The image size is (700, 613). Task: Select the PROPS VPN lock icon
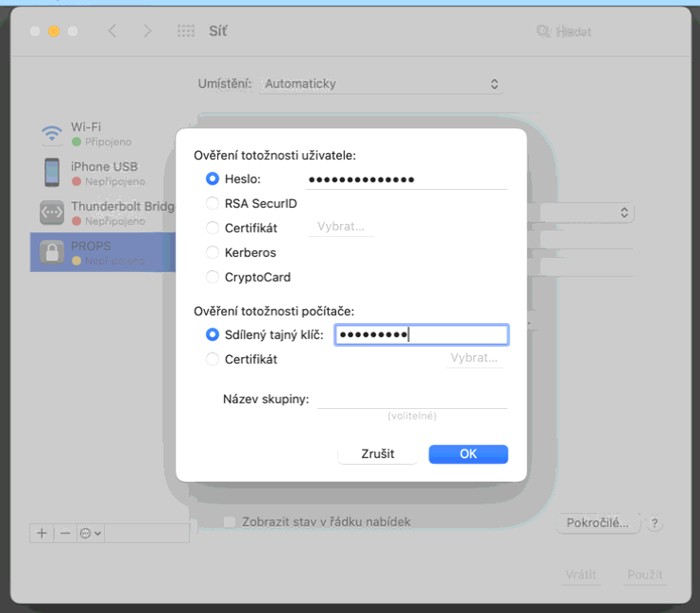(x=51, y=252)
